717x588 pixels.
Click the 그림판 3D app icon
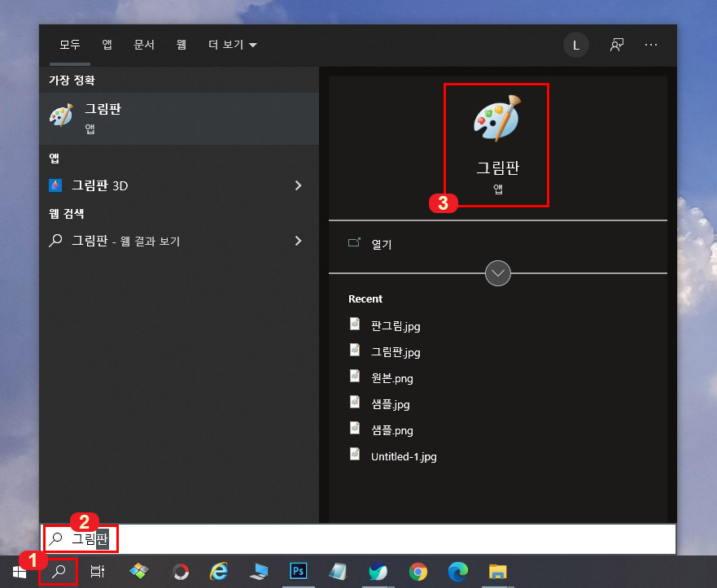[55, 185]
